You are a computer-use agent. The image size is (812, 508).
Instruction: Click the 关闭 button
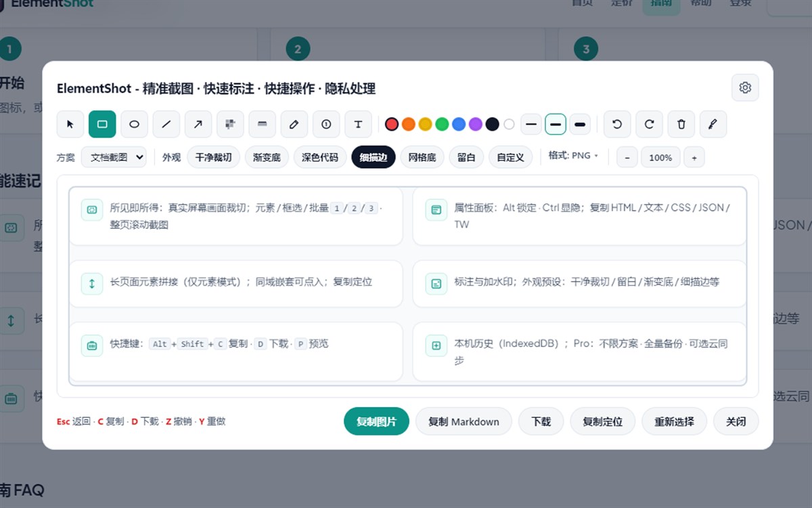click(736, 421)
